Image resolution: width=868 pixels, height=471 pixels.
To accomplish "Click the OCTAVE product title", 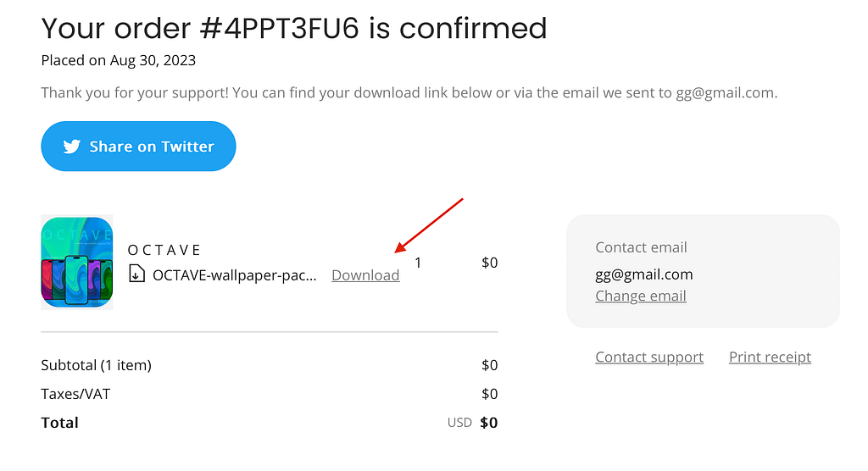I will click(x=164, y=250).
